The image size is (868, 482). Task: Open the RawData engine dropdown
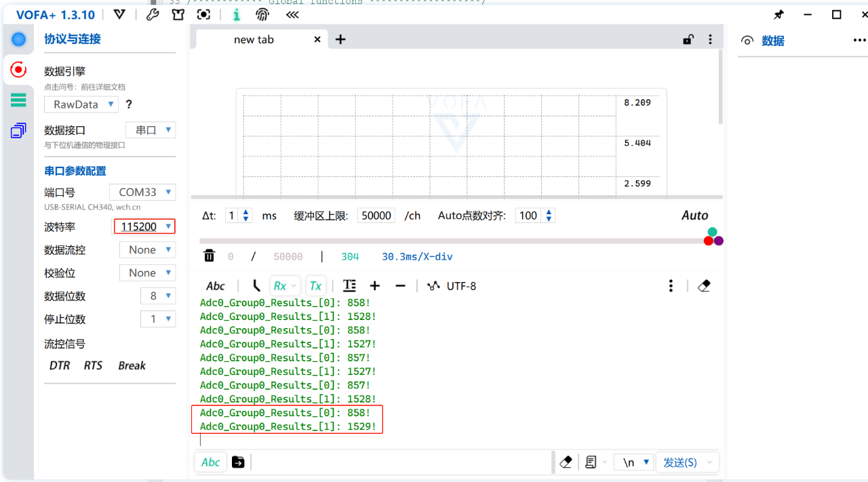(x=81, y=104)
